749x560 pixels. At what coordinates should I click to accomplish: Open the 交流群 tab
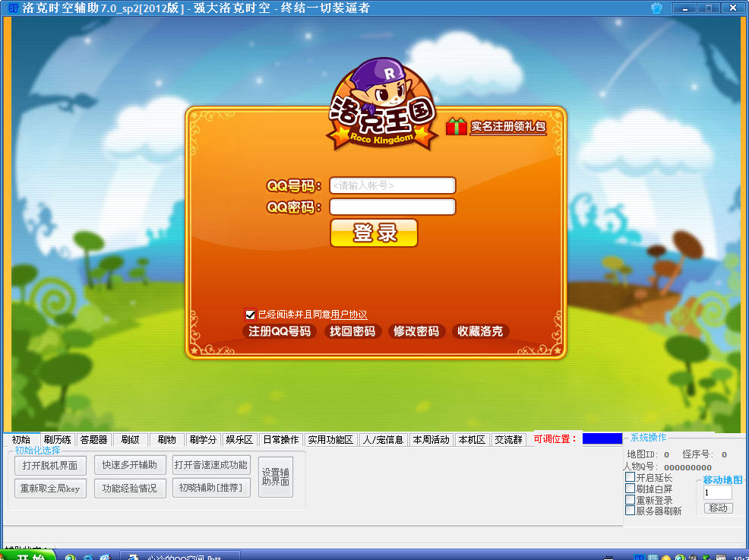(509, 440)
